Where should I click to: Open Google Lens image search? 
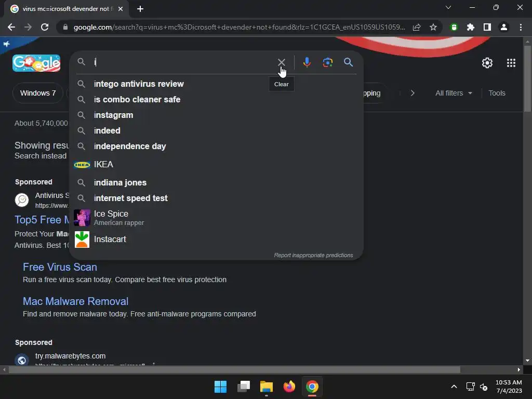(327, 62)
